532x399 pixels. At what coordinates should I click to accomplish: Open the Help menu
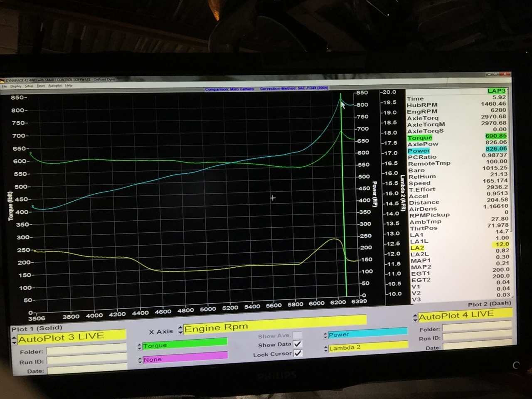click(69, 86)
